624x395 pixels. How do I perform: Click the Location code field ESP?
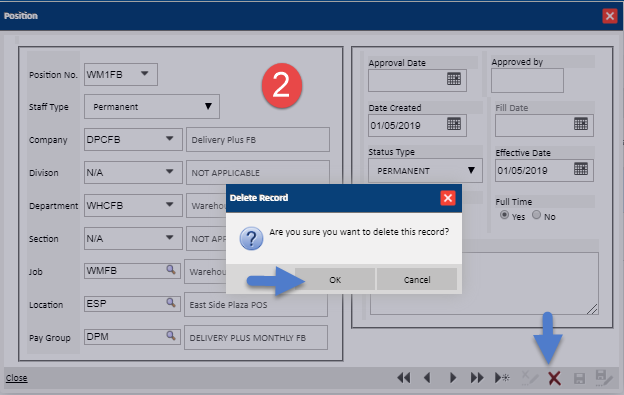pyautogui.click(x=132, y=304)
